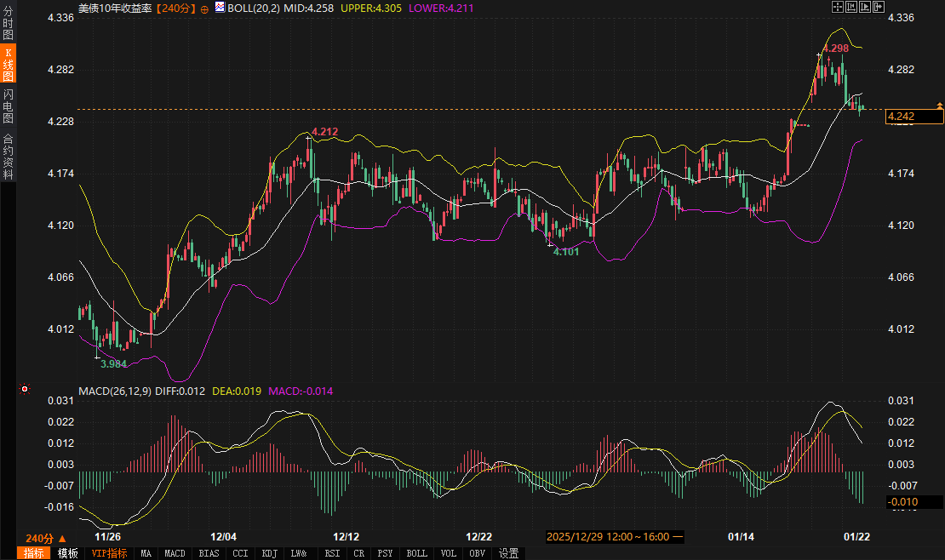This screenshot has height=560, width=945.
Task: Click the crosshair cursor icon at top right
Action: [x=837, y=7]
